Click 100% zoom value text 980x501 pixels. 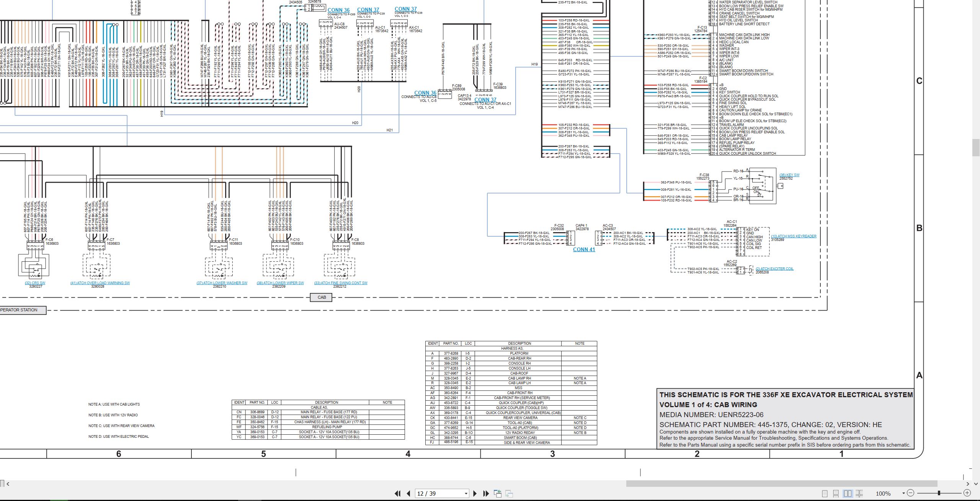883,494
